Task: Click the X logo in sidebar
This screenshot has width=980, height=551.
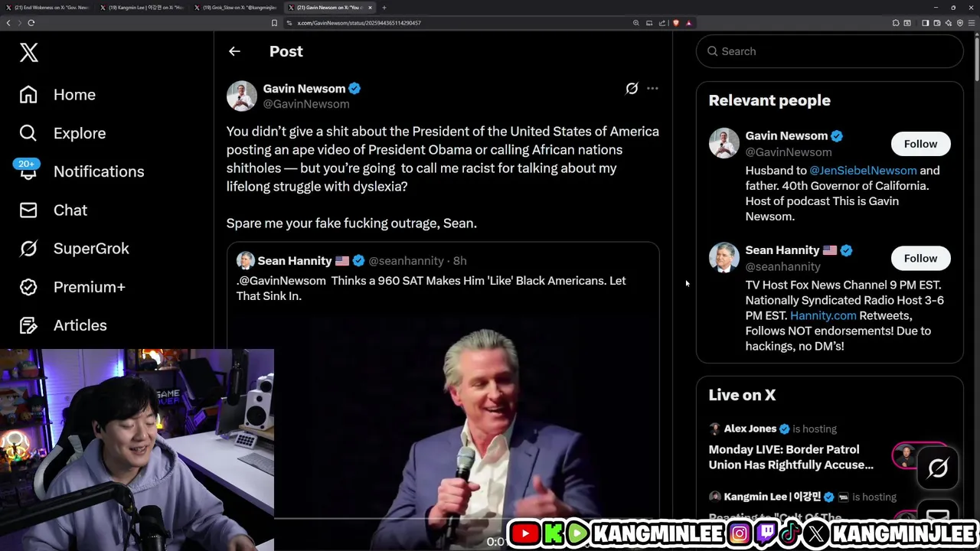Action: pyautogui.click(x=29, y=52)
